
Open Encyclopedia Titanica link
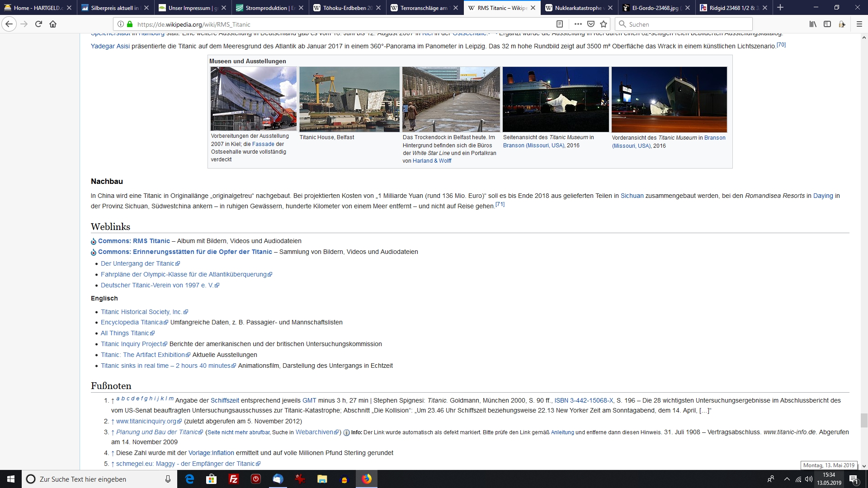tap(132, 322)
